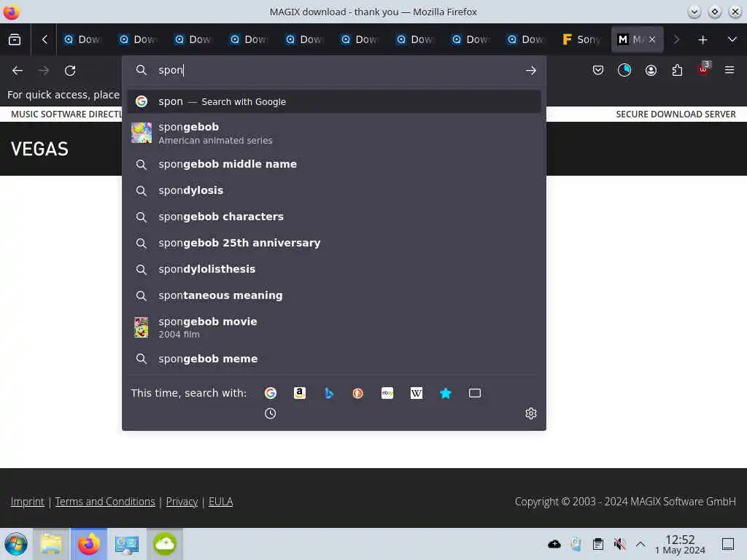Viewport: 747px width, 560px height.
Task: Search this time with Amazon
Action: tap(300, 393)
